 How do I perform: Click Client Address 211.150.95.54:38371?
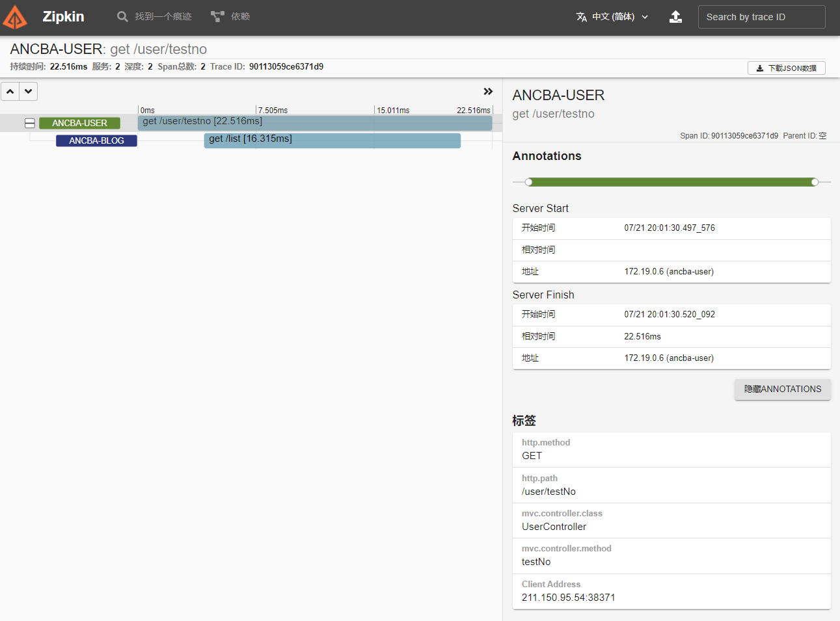(568, 598)
